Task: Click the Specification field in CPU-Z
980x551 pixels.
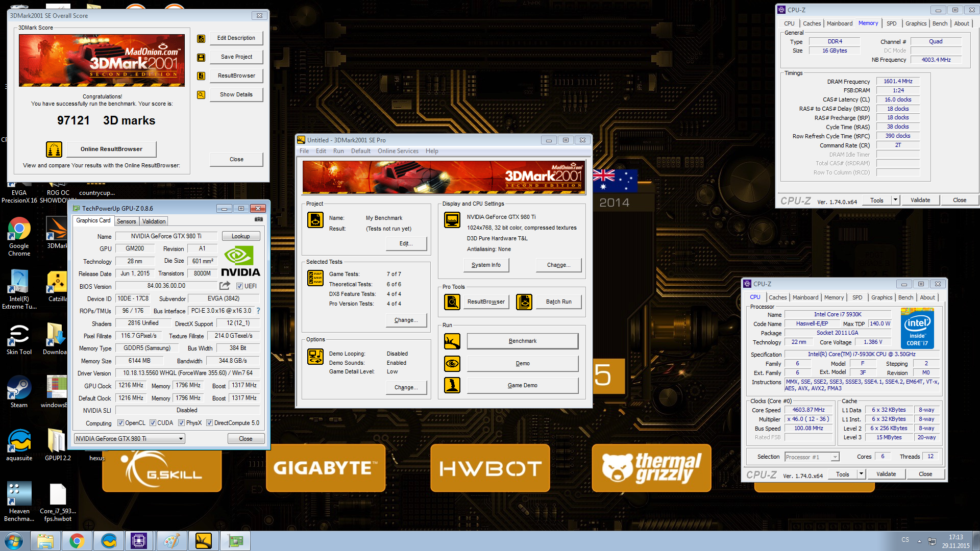Action: (862, 355)
